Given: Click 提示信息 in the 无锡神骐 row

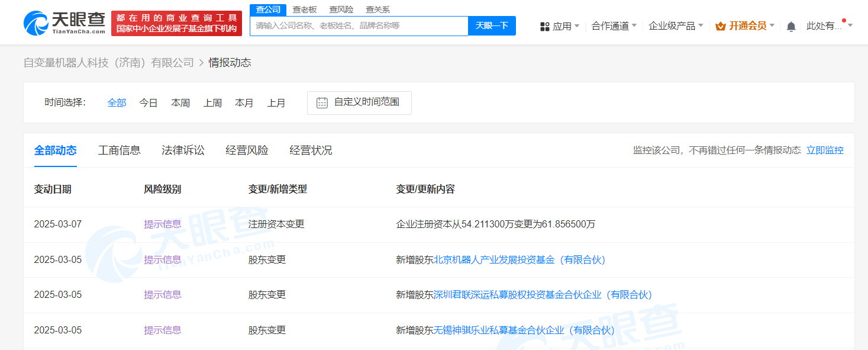Looking at the screenshot, I should coord(163,330).
